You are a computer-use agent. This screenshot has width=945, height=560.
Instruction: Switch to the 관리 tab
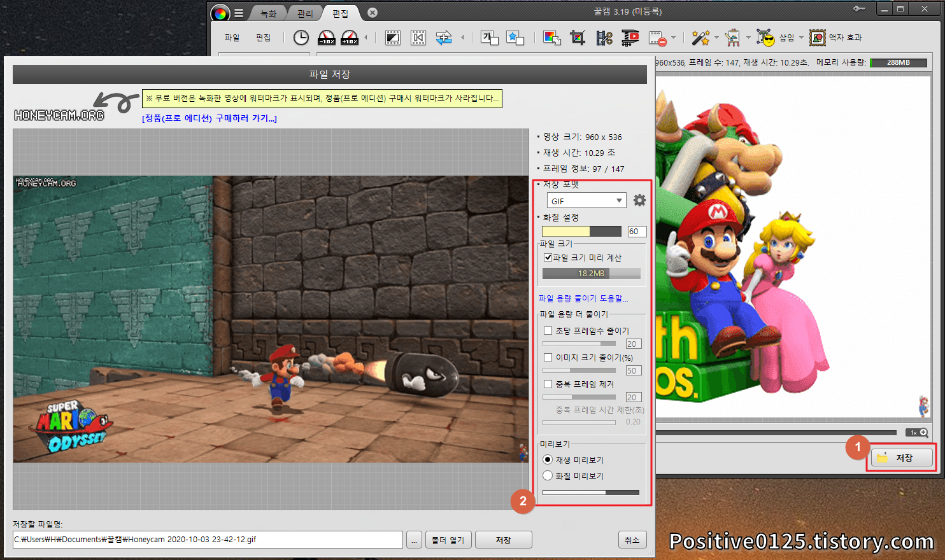305,13
